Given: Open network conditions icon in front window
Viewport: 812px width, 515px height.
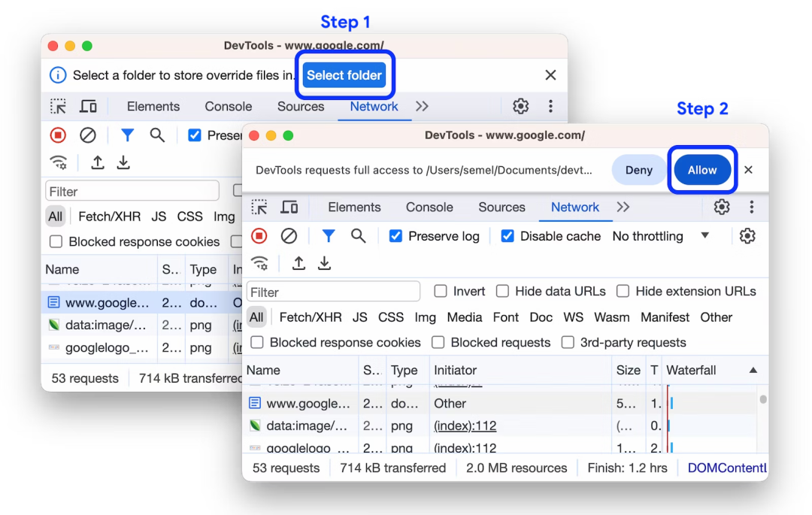Looking at the screenshot, I should (260, 263).
